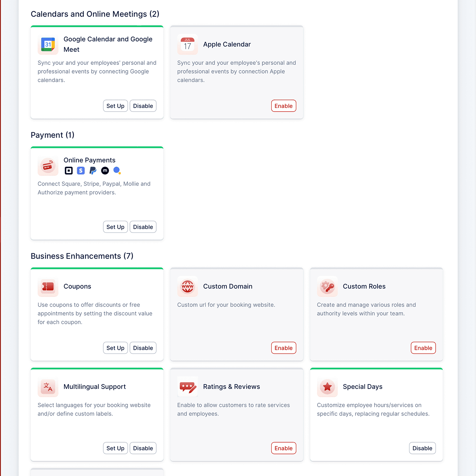Enable Ratings & Reviews

point(283,448)
